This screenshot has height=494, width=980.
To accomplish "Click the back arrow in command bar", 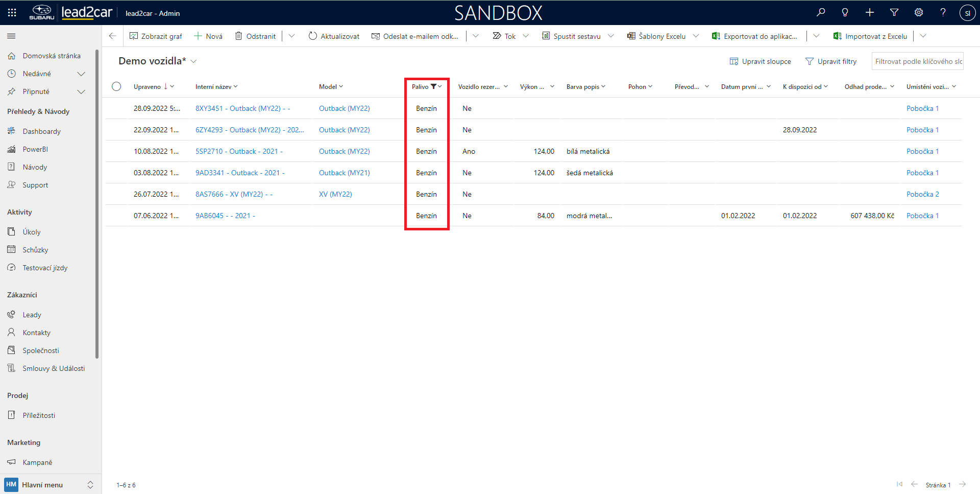I will pyautogui.click(x=113, y=36).
